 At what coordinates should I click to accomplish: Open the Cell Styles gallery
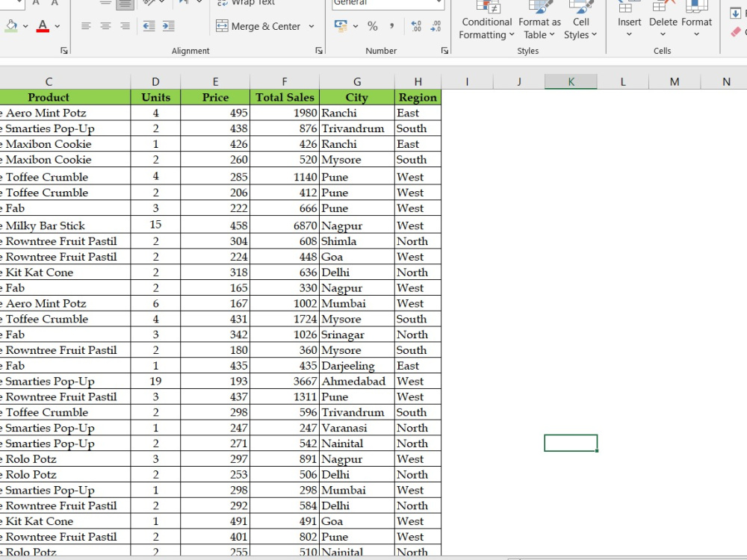click(580, 20)
